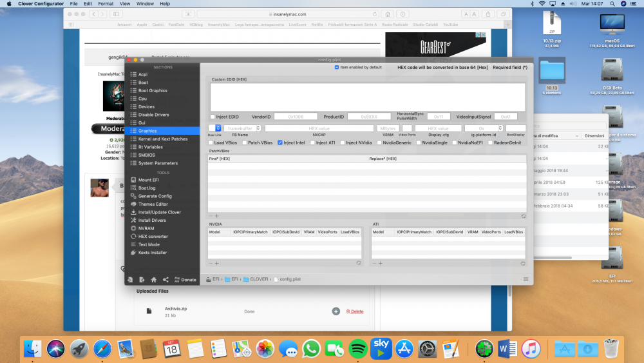Click the VRAM MBytes field
644x363 pixels.
coord(388,128)
